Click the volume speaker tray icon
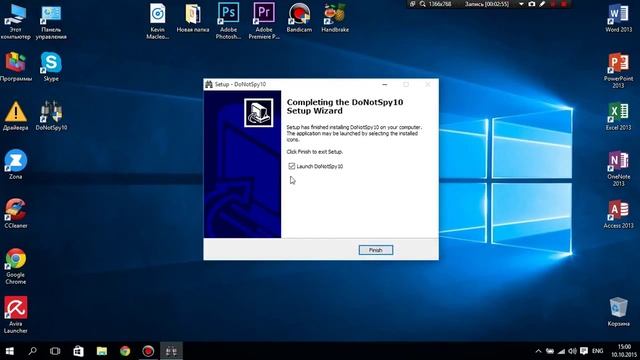This screenshot has height=360, width=640. pos(572,351)
